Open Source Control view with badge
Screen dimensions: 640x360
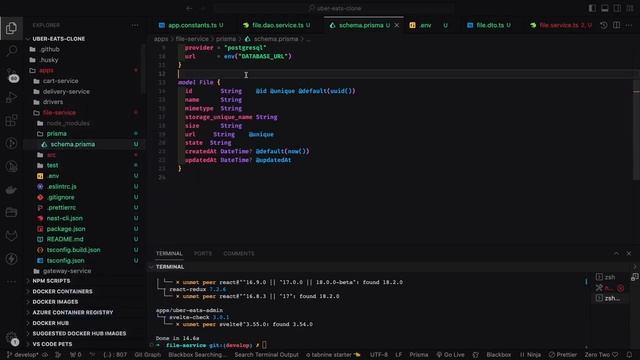11,75
